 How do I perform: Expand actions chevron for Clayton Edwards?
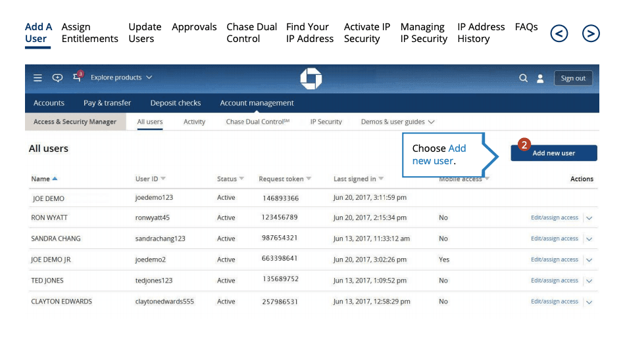[x=589, y=302]
